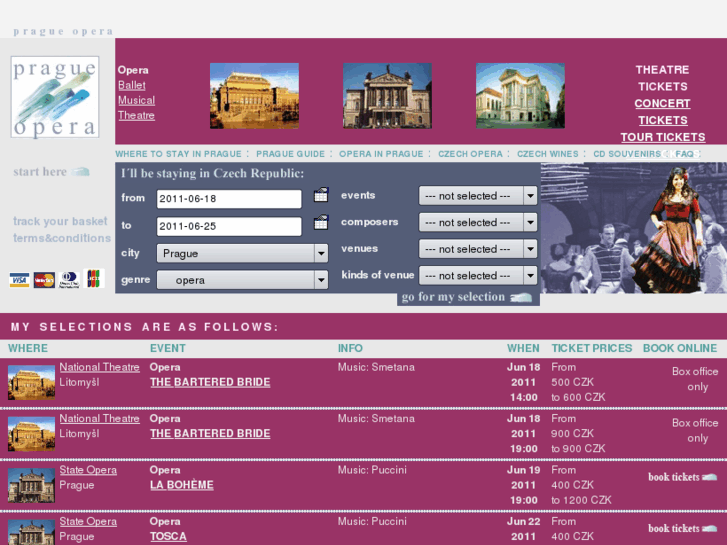
Task: Open The Bartered Bride 19:00 event
Action: point(210,434)
